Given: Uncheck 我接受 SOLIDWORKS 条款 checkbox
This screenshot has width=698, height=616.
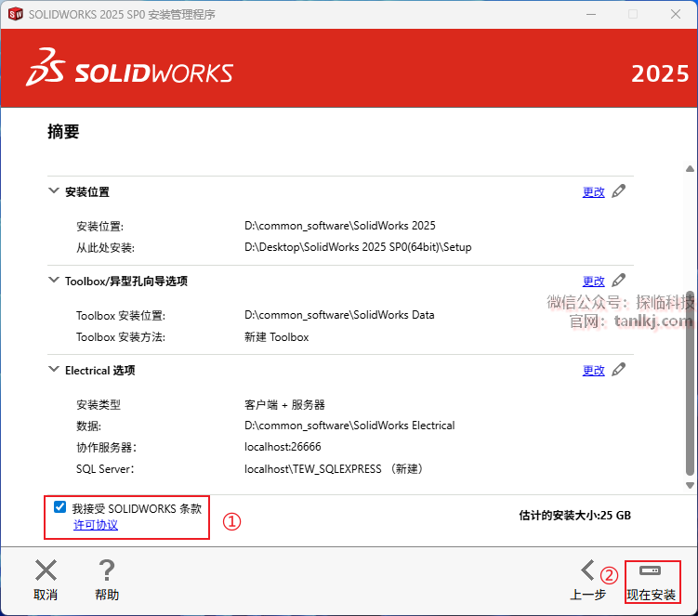Looking at the screenshot, I should pos(59,507).
